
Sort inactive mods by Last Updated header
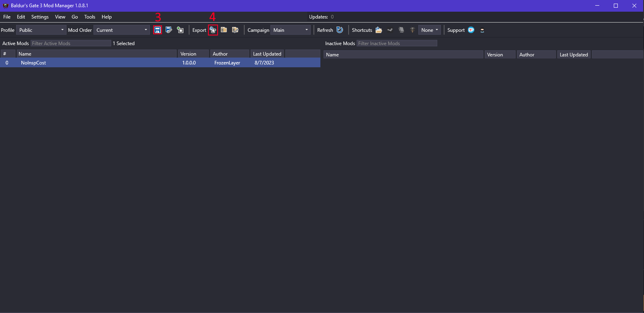574,55
